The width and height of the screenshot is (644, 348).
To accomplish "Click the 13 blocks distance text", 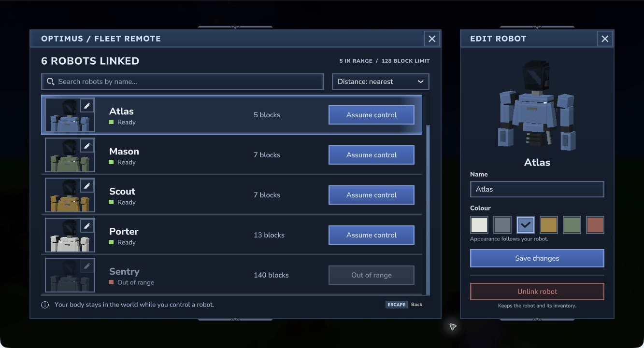I will click(x=269, y=235).
